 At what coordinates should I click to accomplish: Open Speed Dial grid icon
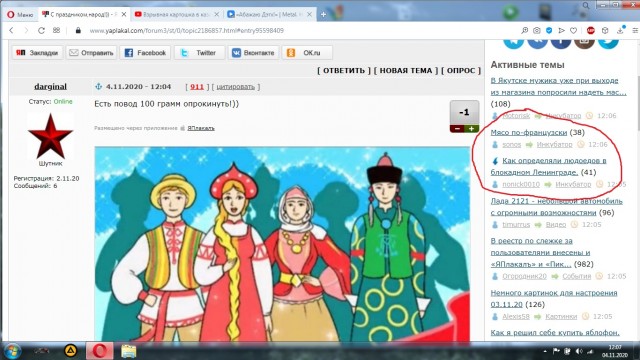tap(56, 30)
